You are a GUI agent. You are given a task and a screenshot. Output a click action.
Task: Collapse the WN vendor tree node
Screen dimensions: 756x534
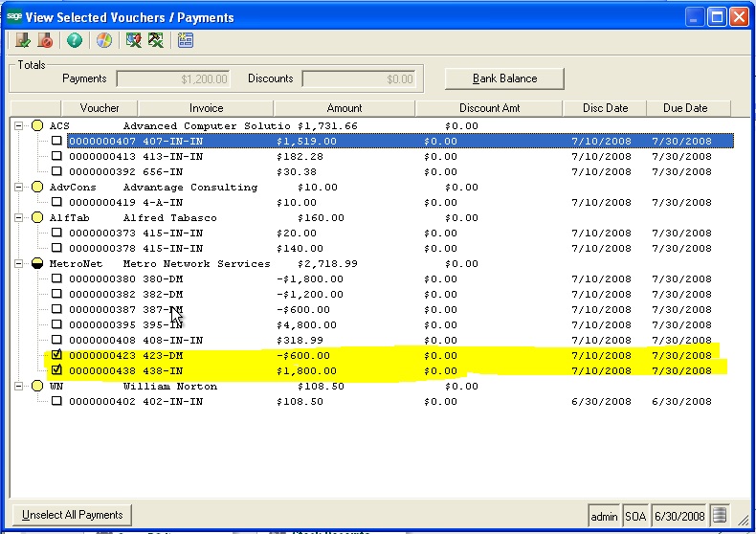coord(18,386)
